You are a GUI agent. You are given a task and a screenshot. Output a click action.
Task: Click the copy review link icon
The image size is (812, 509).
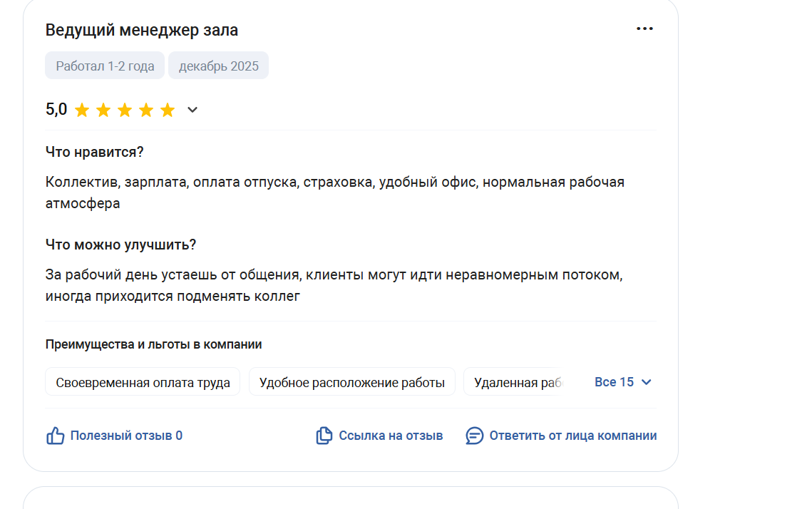324,436
